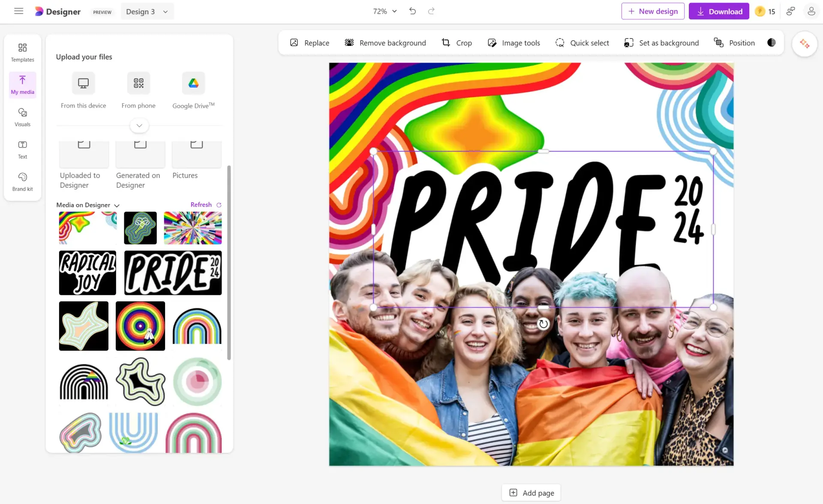
Task: Click Replace in the image toolbar
Action: pos(309,42)
